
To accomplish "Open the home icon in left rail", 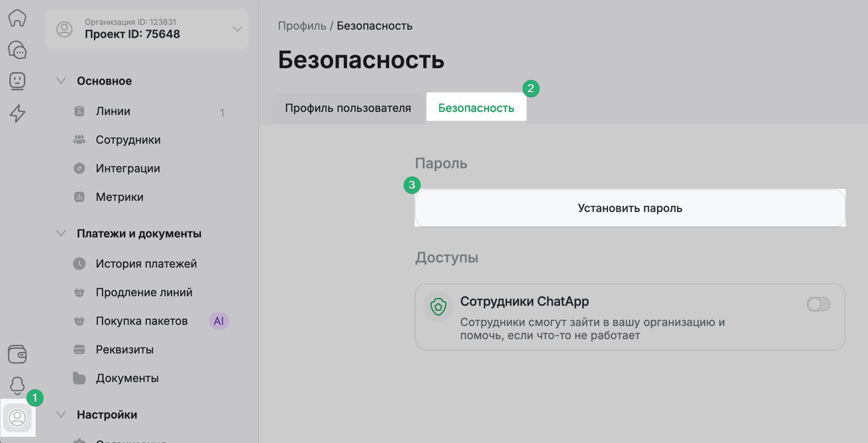I will 17,18.
